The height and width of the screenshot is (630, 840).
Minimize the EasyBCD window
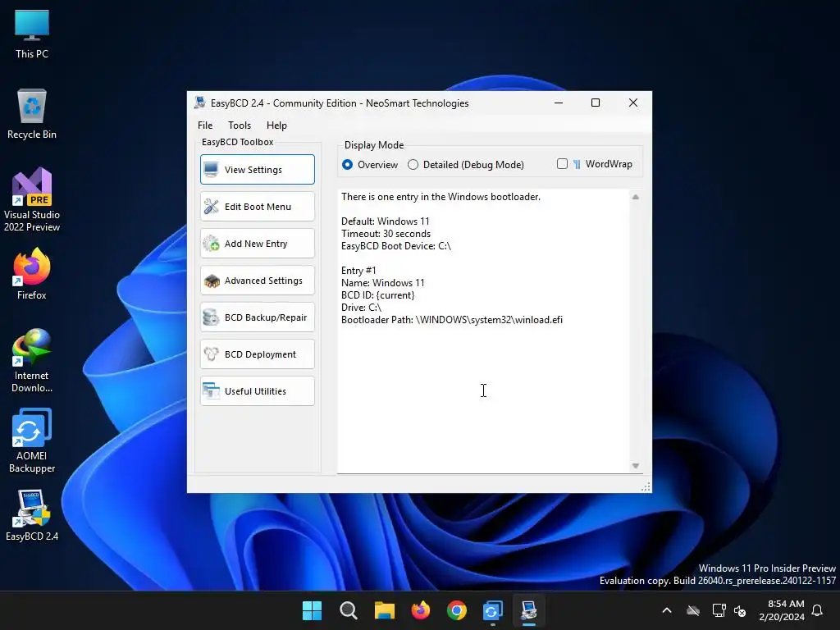(559, 103)
